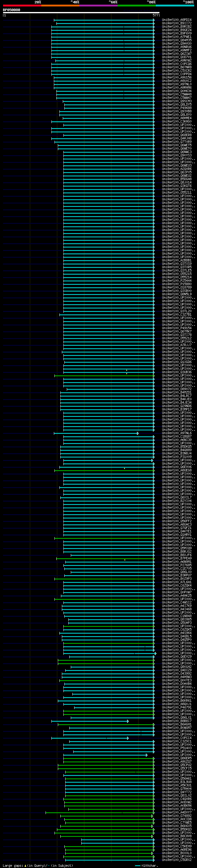Click UniRef100_C4WSI2 hit label

[x=176, y=603]
